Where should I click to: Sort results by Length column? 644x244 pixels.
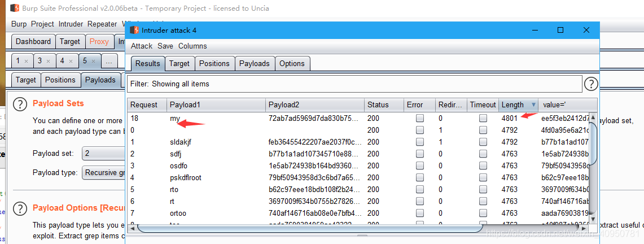518,104
